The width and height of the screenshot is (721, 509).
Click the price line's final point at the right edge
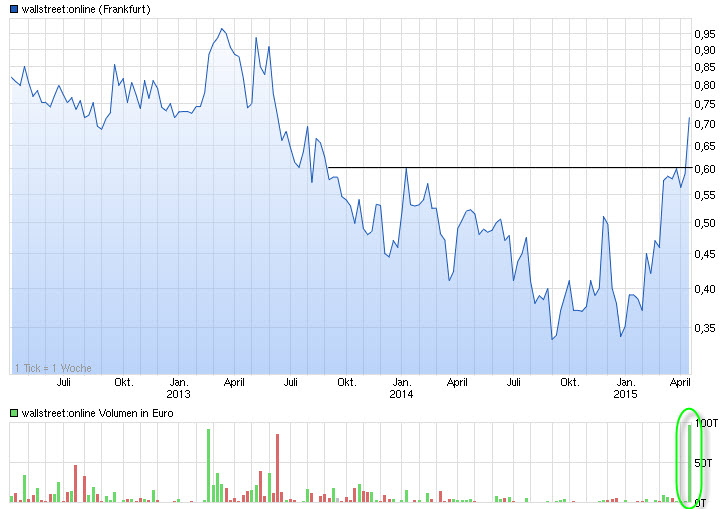click(x=689, y=117)
